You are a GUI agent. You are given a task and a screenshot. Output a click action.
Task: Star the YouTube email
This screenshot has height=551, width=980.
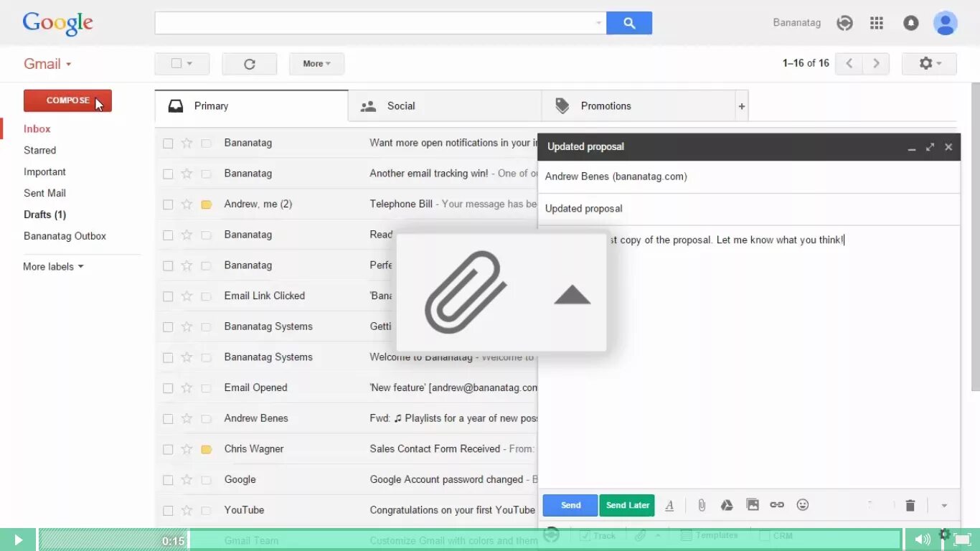[x=187, y=510]
